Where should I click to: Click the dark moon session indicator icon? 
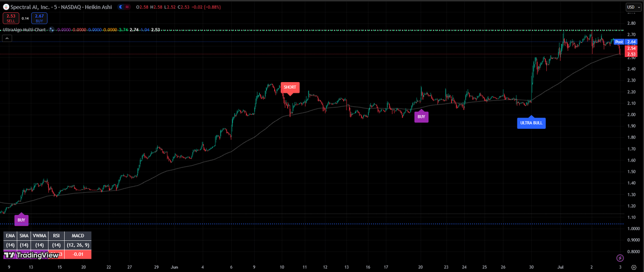pyautogui.click(x=121, y=7)
